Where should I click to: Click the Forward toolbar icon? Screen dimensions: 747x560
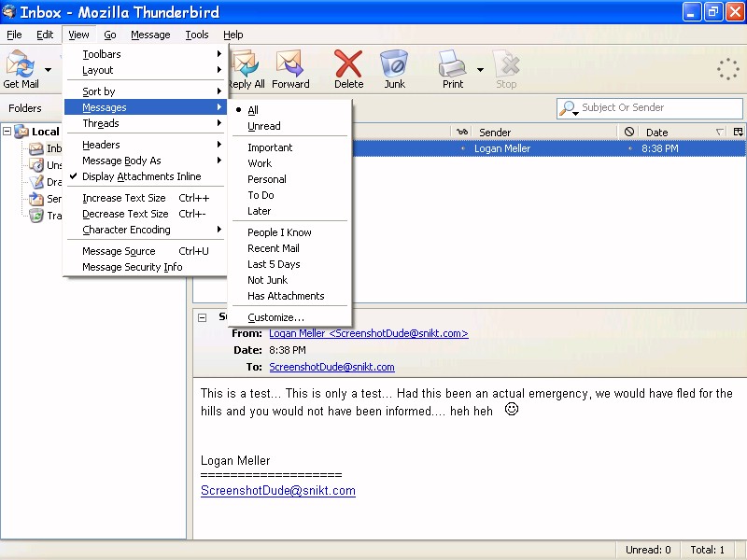click(289, 63)
